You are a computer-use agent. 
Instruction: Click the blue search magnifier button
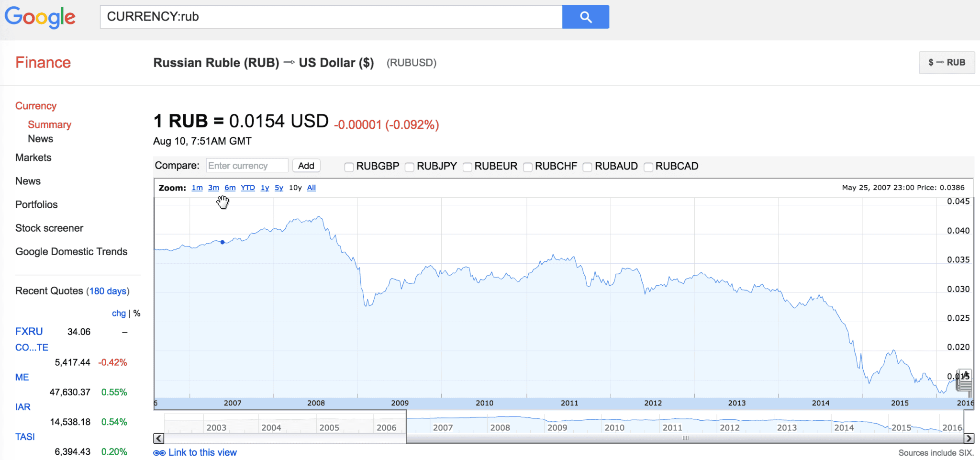585,17
